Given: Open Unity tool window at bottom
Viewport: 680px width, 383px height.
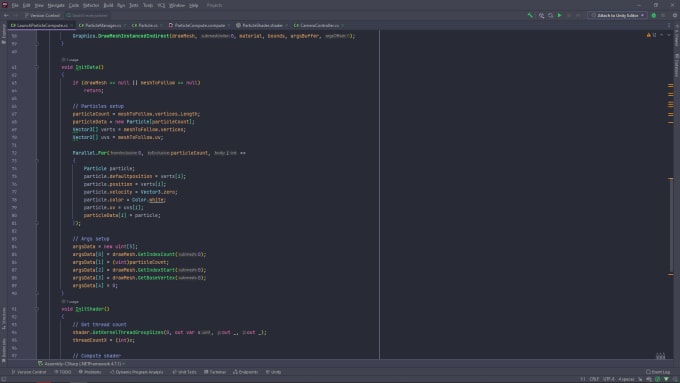Looking at the screenshot, I should [x=273, y=372].
